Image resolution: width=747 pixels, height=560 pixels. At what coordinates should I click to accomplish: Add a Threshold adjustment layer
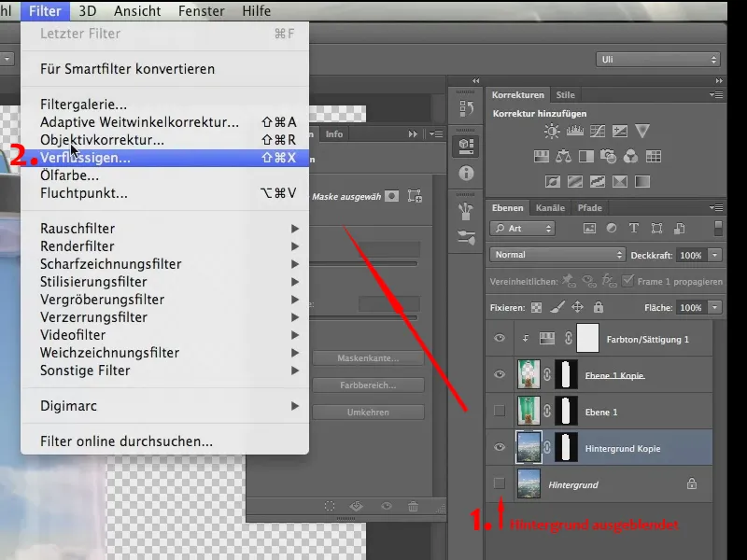(598, 181)
